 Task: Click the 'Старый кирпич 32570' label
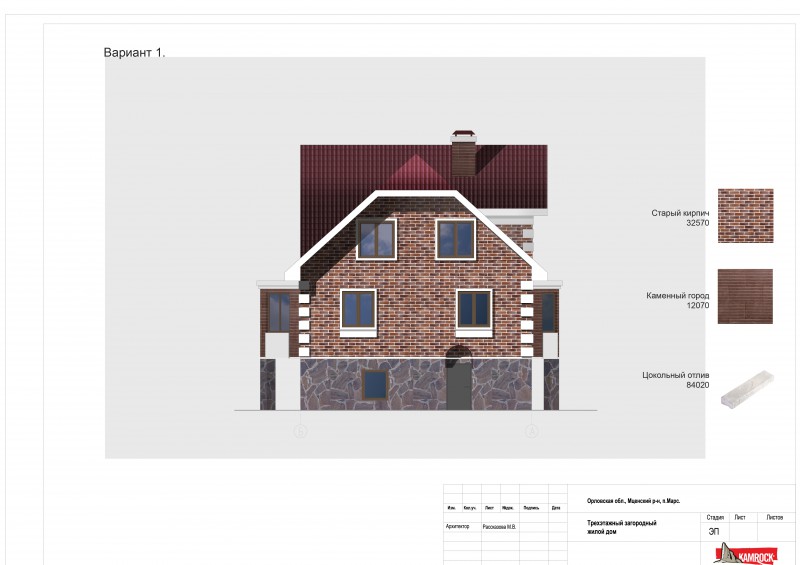(x=680, y=218)
